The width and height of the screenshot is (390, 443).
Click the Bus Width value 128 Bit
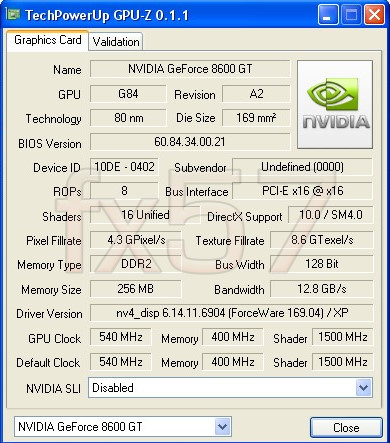point(322,264)
